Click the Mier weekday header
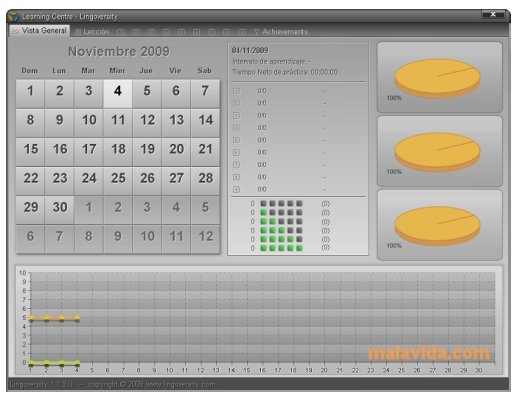 pos(117,71)
